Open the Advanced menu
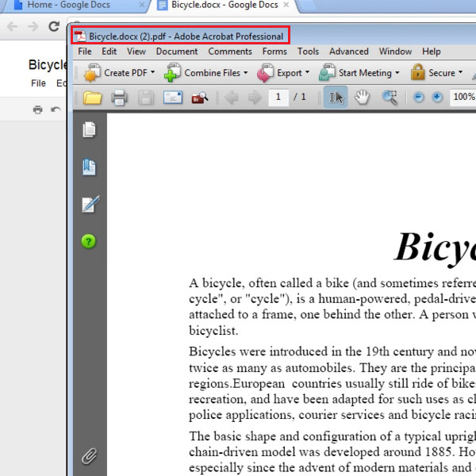Viewport: 476px width, 476px height. 349,52
